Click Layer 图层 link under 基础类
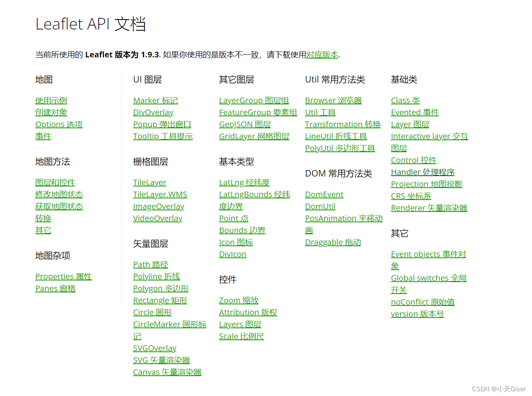This screenshot has width=532, height=396. tap(410, 124)
